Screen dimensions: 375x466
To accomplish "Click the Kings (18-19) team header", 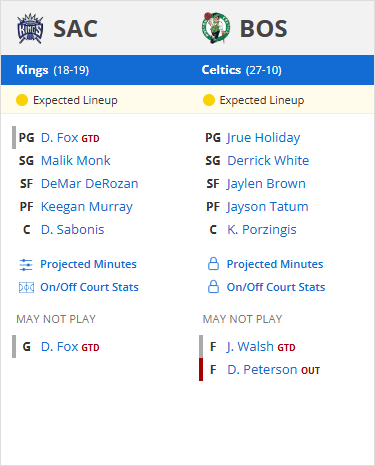I will (53, 70).
